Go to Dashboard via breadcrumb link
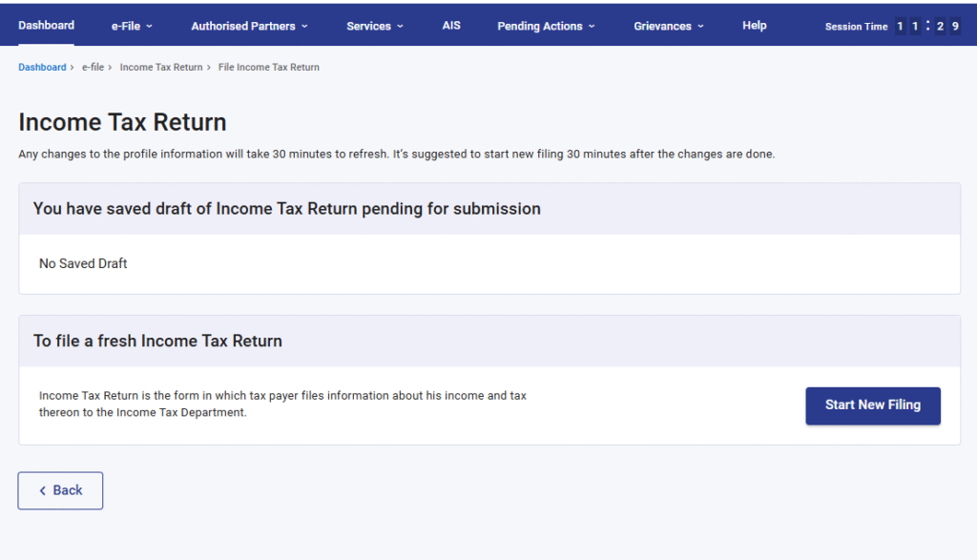 42,68
